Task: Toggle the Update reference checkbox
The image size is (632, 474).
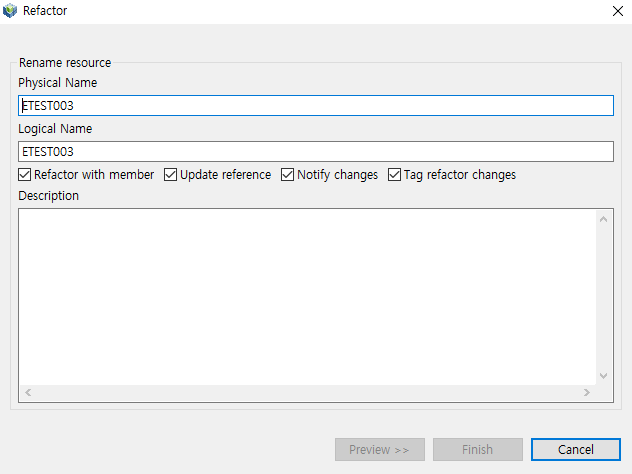Action: click(x=171, y=175)
